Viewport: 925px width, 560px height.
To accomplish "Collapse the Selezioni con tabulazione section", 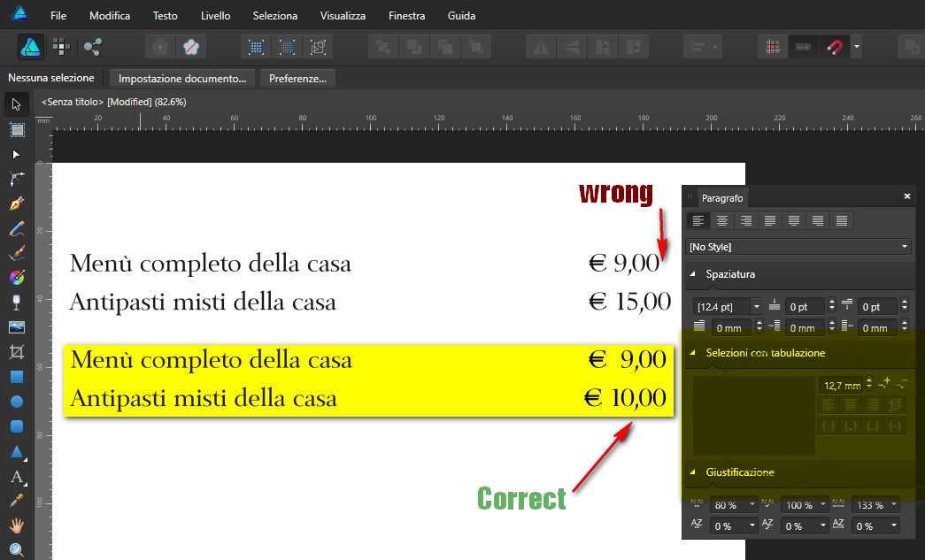I will point(693,352).
